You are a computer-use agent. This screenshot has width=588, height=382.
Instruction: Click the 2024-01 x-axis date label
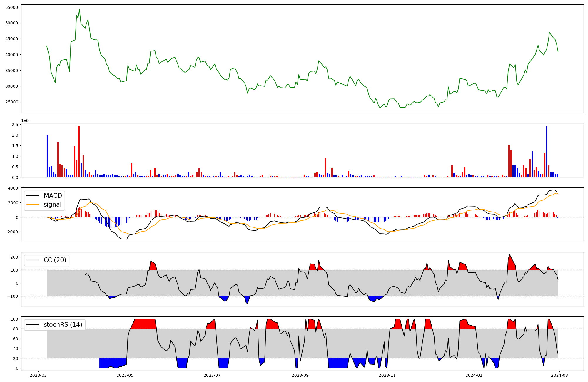(x=474, y=375)
